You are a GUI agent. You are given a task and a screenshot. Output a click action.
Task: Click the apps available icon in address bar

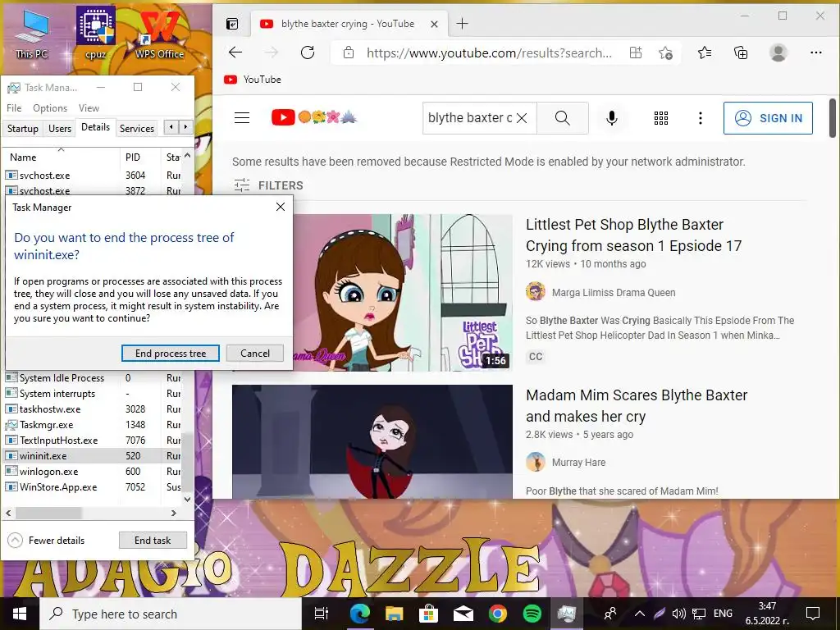[x=636, y=52]
